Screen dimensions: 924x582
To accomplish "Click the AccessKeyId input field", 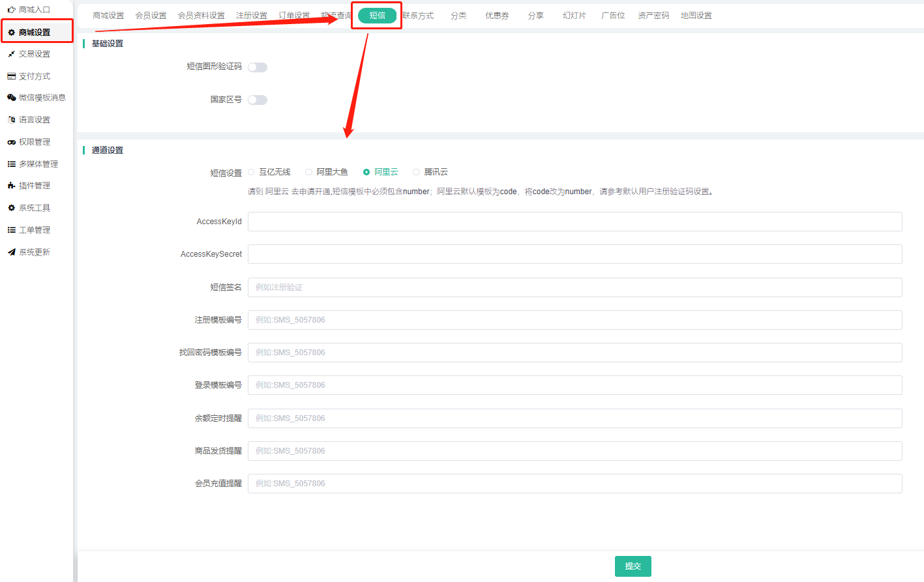I will 575,222.
